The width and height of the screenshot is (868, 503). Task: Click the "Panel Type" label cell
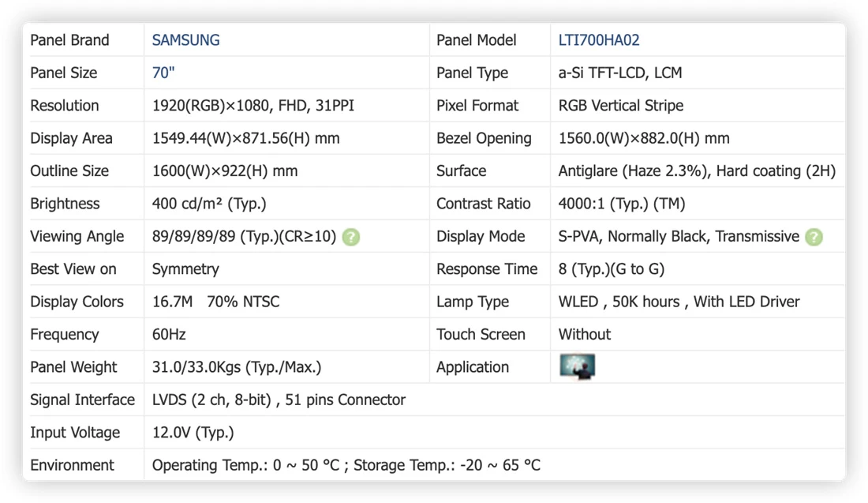(490, 73)
